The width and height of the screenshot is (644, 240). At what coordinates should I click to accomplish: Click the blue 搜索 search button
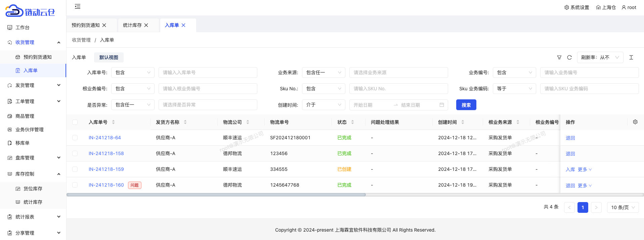(466, 105)
